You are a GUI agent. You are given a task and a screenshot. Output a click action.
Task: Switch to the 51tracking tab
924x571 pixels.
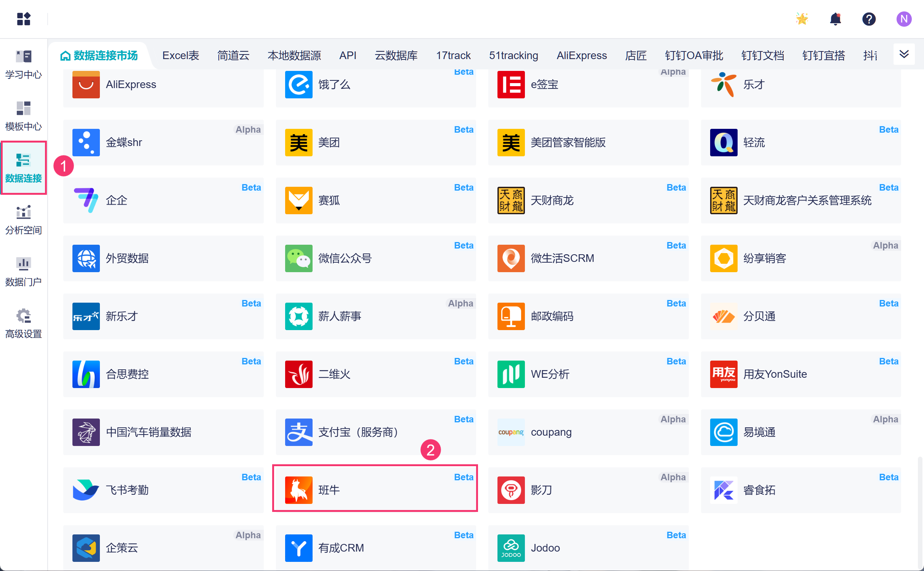pyautogui.click(x=513, y=56)
